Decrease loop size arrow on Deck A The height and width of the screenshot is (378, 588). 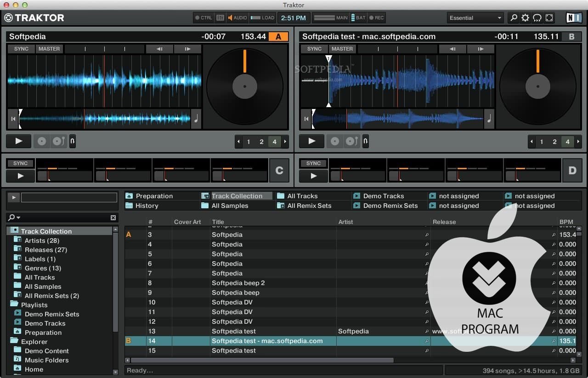pos(238,142)
